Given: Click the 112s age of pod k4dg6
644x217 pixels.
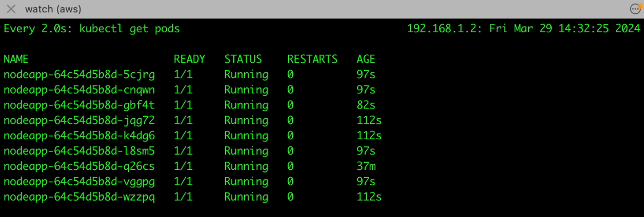Looking at the screenshot, I should tap(369, 136).
